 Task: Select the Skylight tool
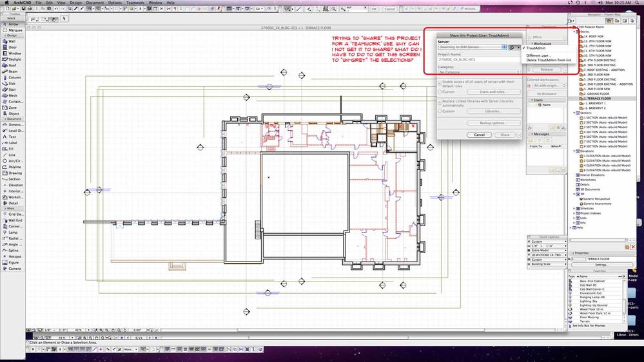click(x=13, y=59)
